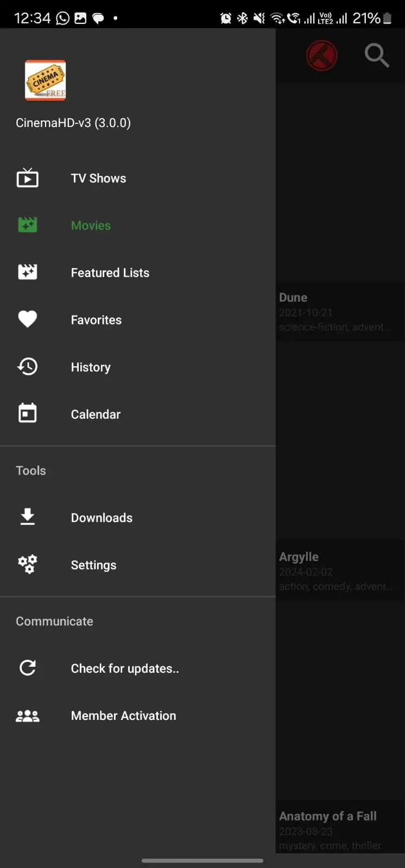
Task: Open the TV Shows menu entry
Action: pos(98,178)
